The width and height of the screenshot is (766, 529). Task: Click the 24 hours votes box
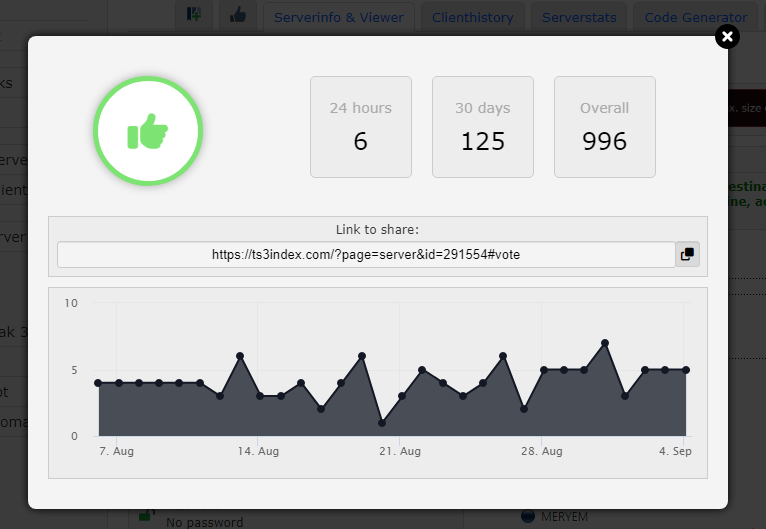tap(361, 127)
